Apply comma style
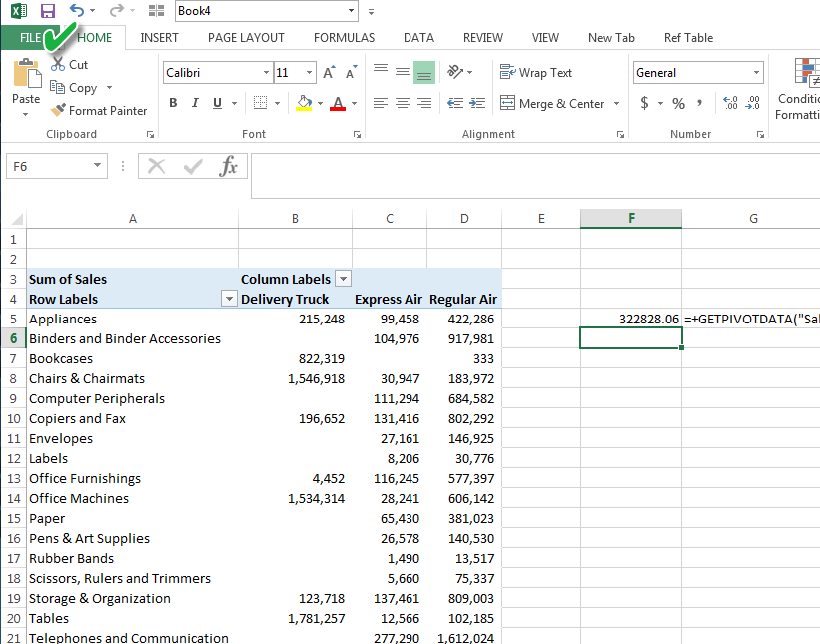Screen dimensions: 820x644 click(700, 103)
